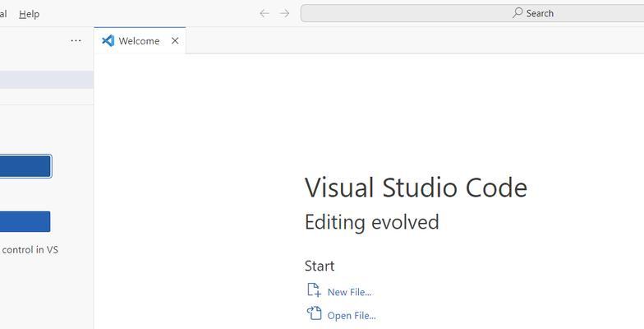This screenshot has height=329, width=644.
Task: Click the New File... link
Action: tap(349, 292)
